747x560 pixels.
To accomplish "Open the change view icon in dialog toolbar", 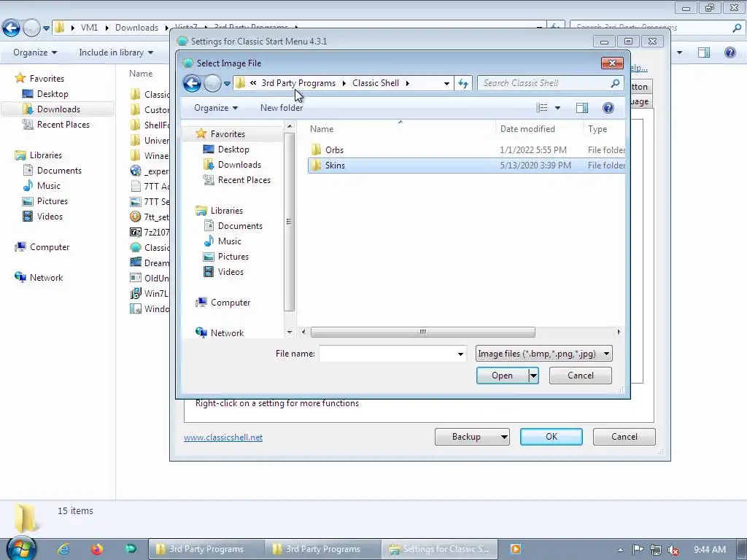I will tap(542, 108).
